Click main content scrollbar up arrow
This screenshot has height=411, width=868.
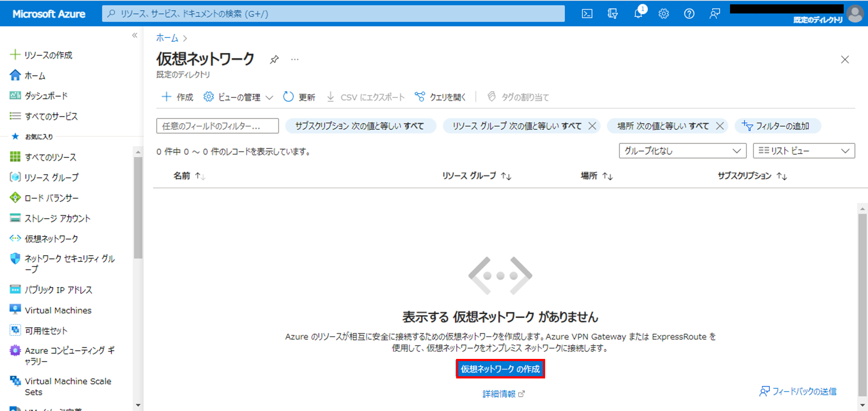point(862,209)
